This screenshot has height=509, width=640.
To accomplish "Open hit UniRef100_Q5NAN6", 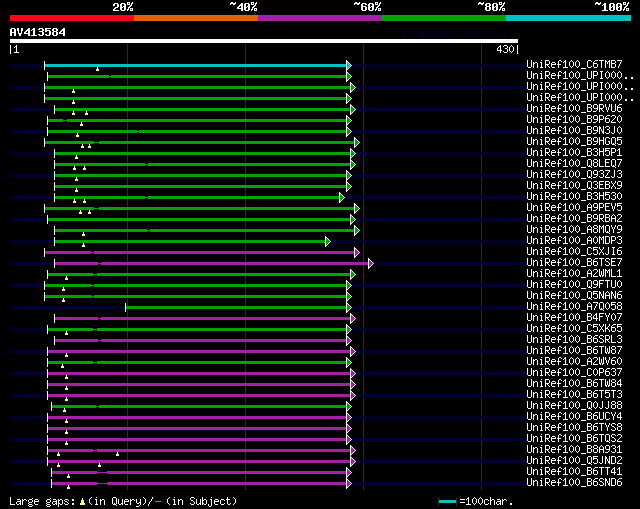I will point(574,296).
